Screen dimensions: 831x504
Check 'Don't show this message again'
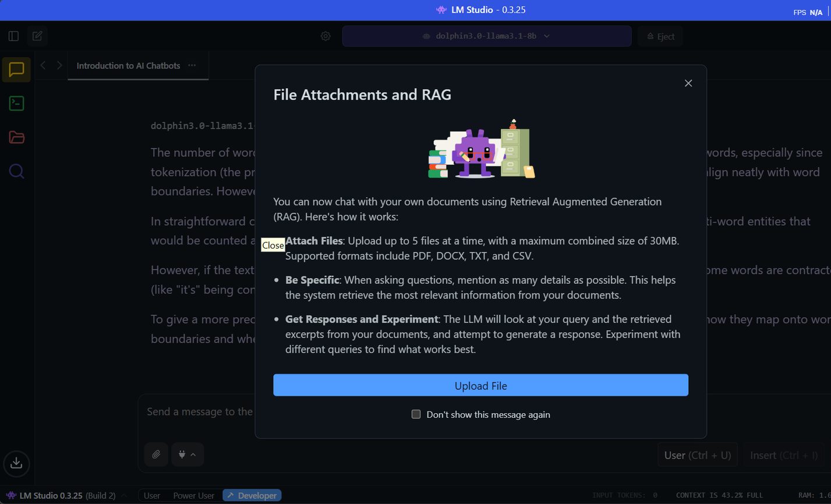pyautogui.click(x=416, y=414)
